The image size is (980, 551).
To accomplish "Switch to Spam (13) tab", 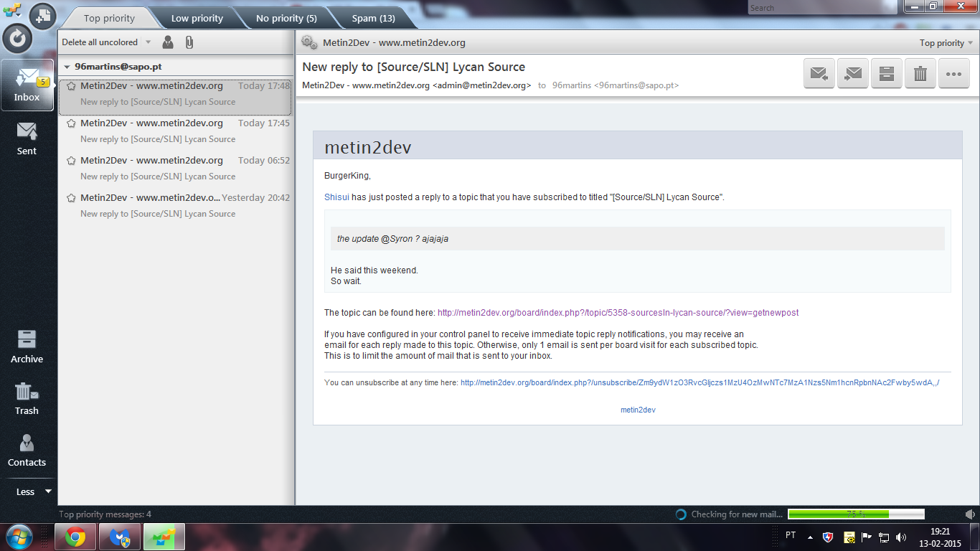I will pos(373,18).
